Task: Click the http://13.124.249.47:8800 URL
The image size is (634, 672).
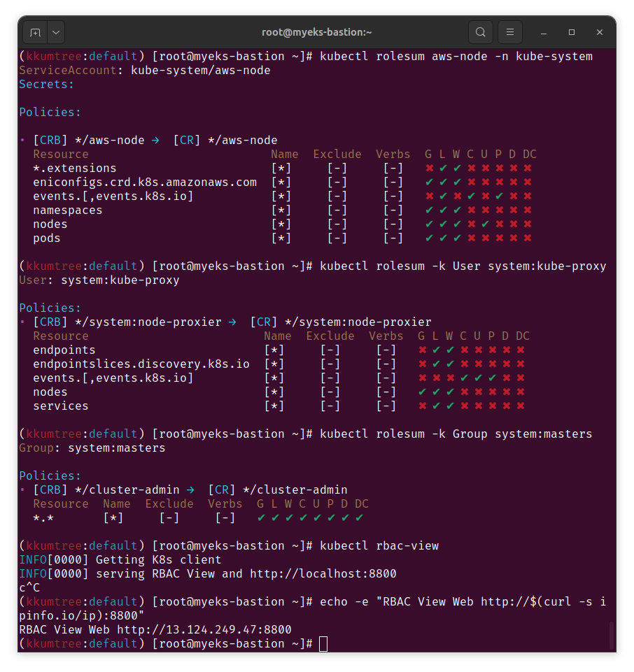Action: [204, 629]
